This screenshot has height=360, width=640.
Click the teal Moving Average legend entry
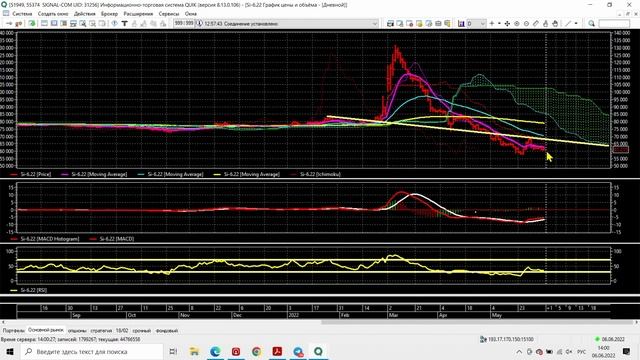point(171,174)
